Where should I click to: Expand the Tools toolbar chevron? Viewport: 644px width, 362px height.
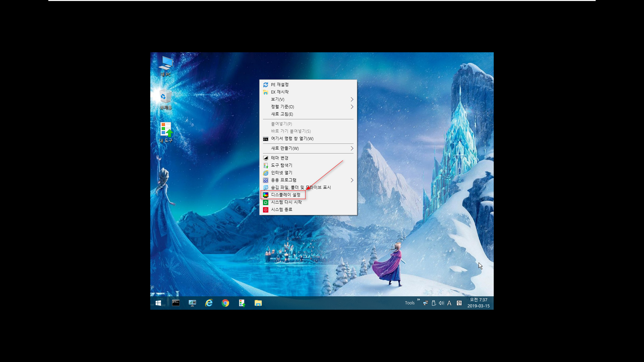pyautogui.click(x=418, y=299)
